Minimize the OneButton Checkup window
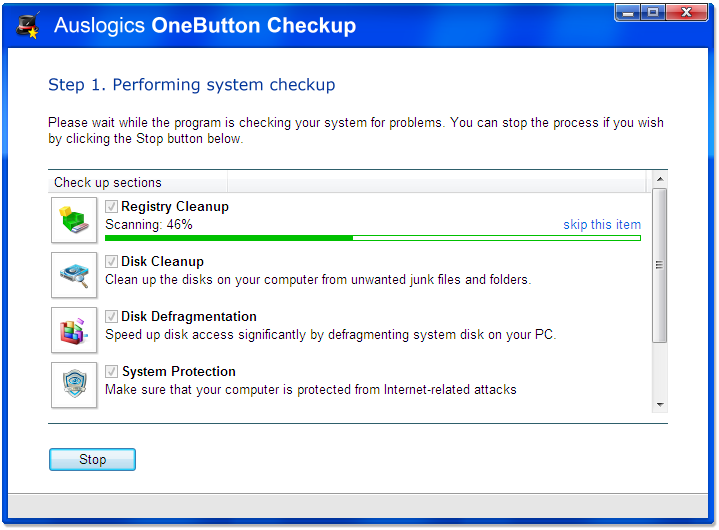This screenshot has width=719, height=530. tap(628, 12)
